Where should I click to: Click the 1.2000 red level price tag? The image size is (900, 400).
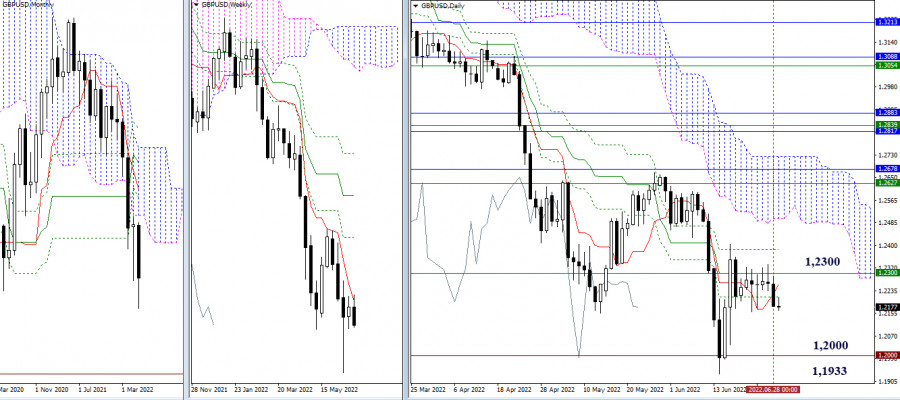pyautogui.click(x=888, y=356)
